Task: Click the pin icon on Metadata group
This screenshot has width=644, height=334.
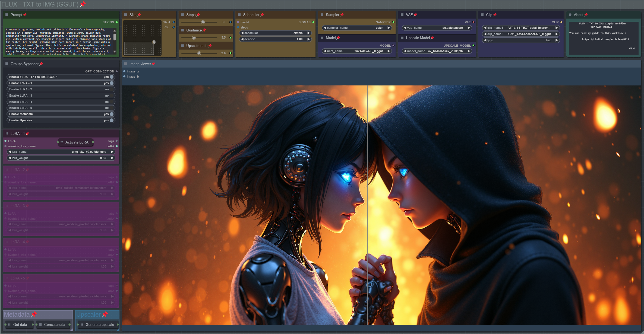Action: coord(34,314)
